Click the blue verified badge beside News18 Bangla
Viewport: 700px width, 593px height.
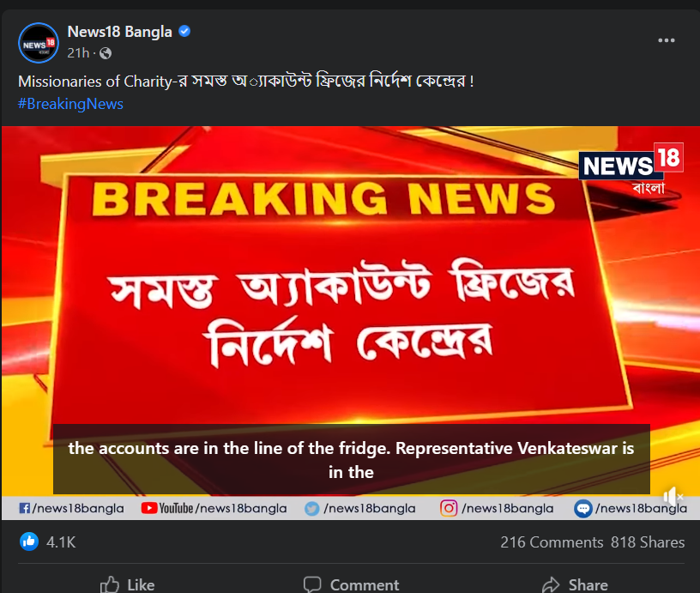[183, 31]
